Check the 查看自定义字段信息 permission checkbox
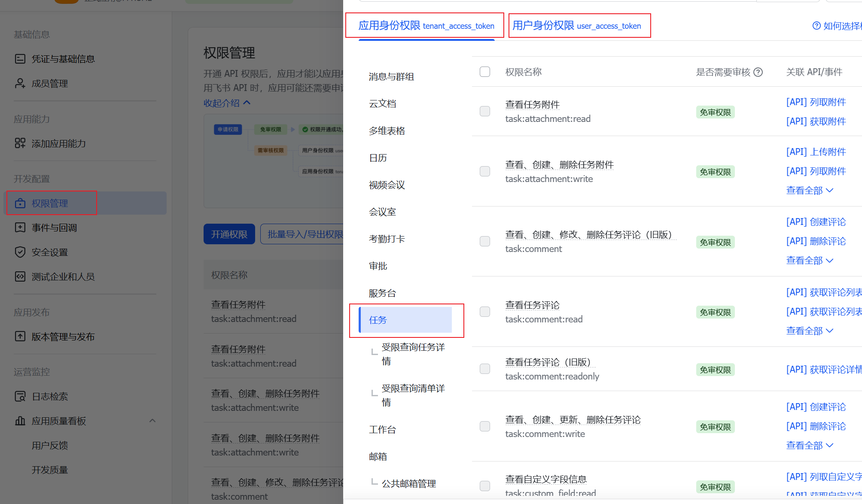The height and width of the screenshot is (504, 862). [485, 486]
